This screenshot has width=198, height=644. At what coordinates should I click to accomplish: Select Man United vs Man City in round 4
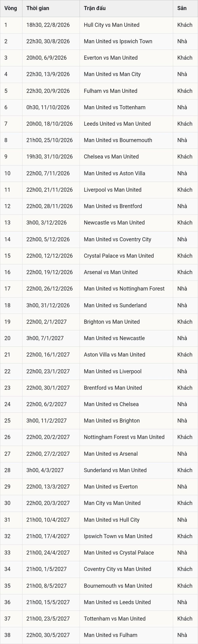click(112, 74)
